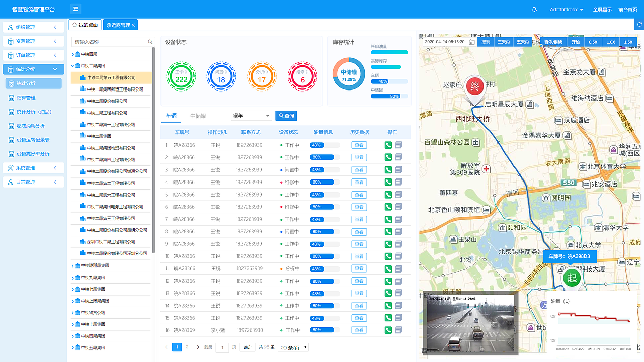Click the 开始 button on the map toolbar
The height and width of the screenshot is (362, 644).
(x=575, y=42)
